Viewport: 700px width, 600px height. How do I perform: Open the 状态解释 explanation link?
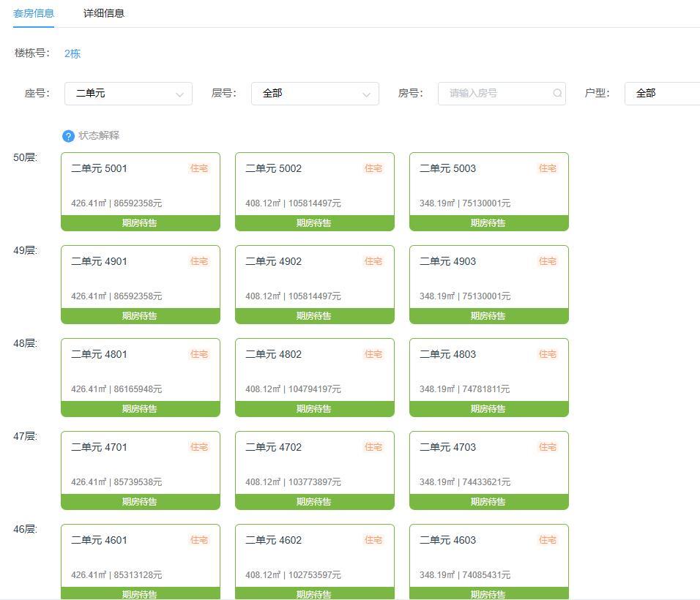(x=99, y=135)
